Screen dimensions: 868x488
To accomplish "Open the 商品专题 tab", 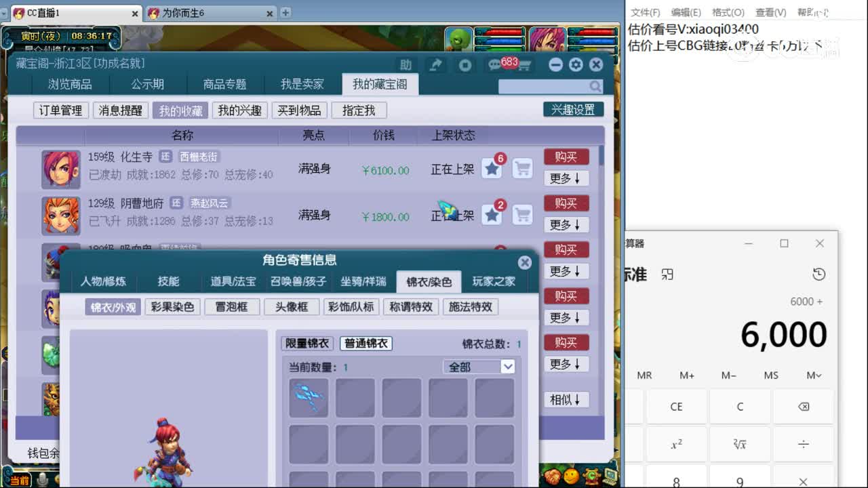I will point(224,84).
